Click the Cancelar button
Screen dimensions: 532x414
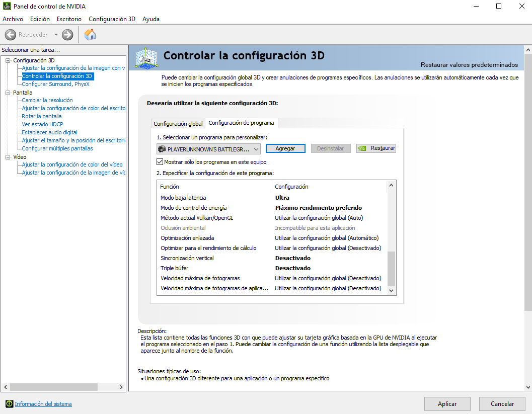click(x=502, y=404)
